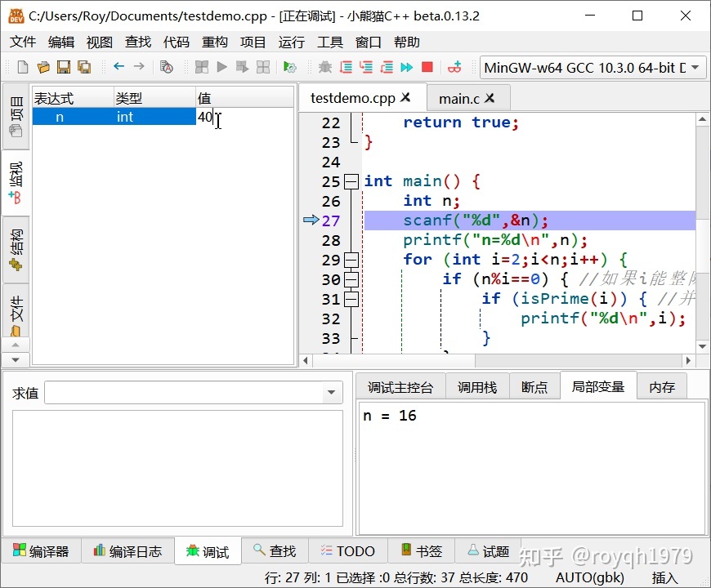Image resolution: width=711 pixels, height=588 pixels.
Task: Open the 查找 menu
Action: [138, 42]
